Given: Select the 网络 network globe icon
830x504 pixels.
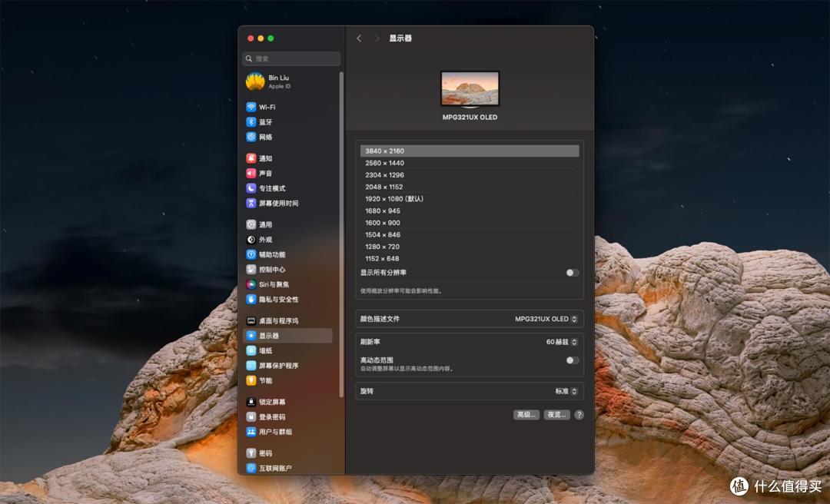Looking at the screenshot, I should tap(251, 137).
